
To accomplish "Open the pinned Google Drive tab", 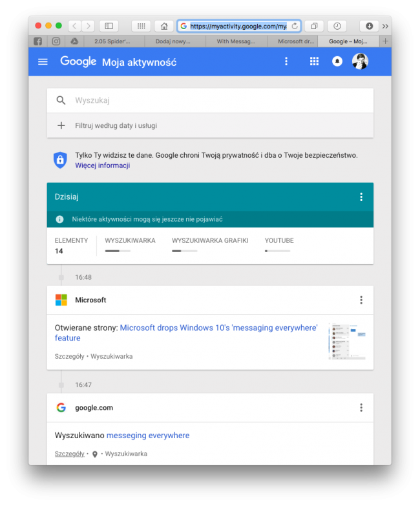I will click(x=74, y=41).
